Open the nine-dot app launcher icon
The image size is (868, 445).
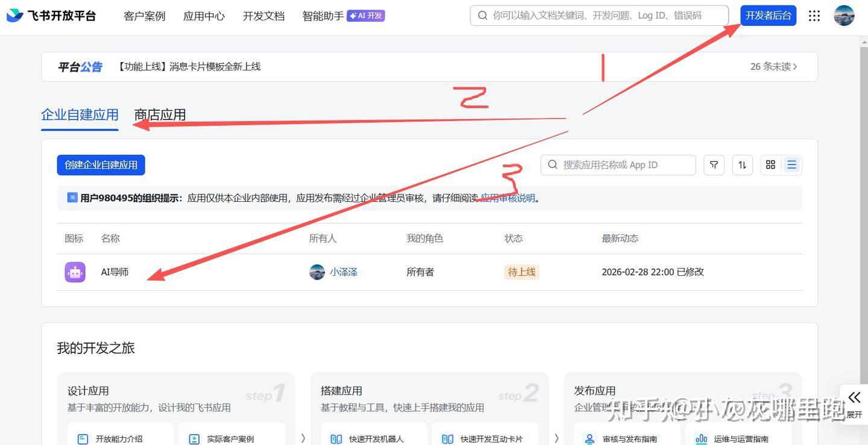(x=814, y=16)
